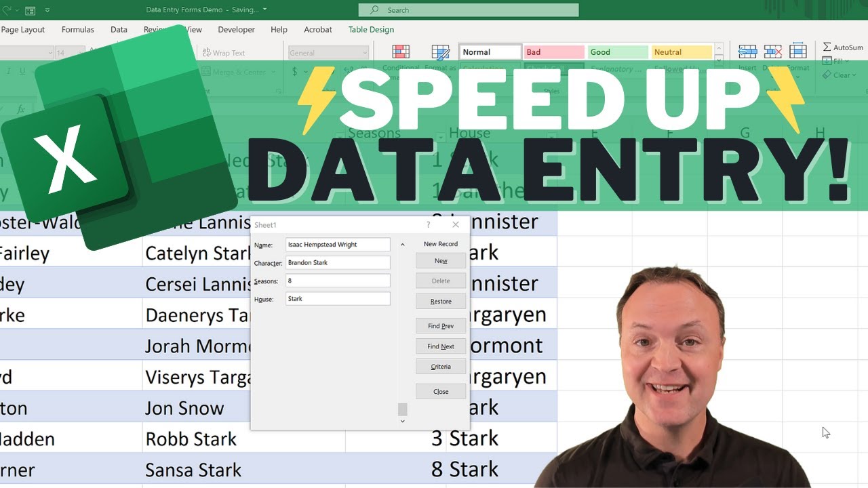This screenshot has width=868, height=488.
Task: Select the Table Design tab
Action: pyautogui.click(x=371, y=30)
